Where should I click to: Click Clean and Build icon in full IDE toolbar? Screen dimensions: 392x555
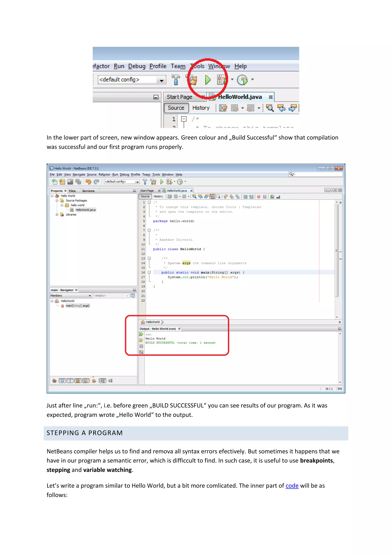153,181
